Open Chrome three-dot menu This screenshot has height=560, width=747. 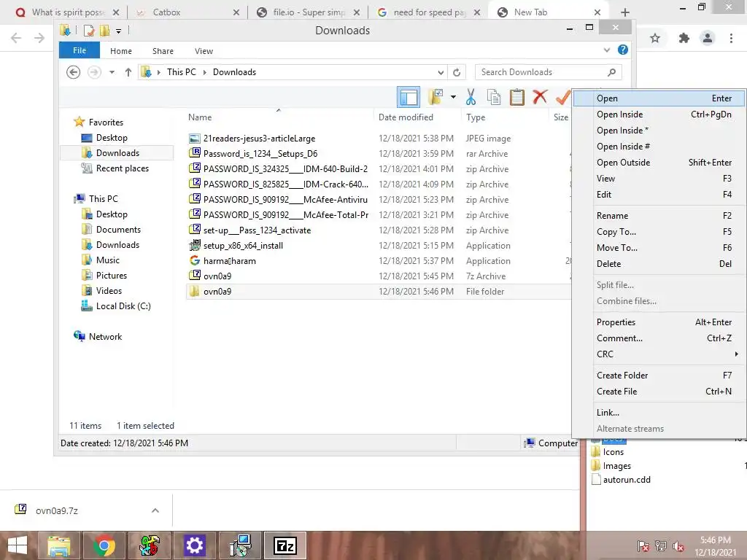click(x=731, y=38)
